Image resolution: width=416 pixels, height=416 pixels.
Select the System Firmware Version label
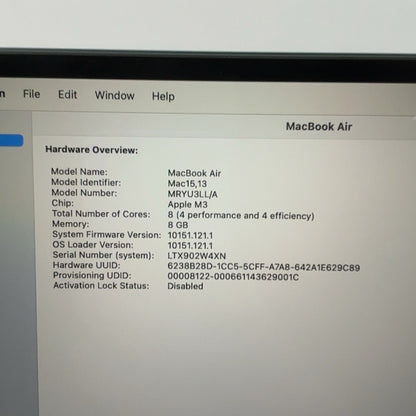pyautogui.click(x=107, y=234)
